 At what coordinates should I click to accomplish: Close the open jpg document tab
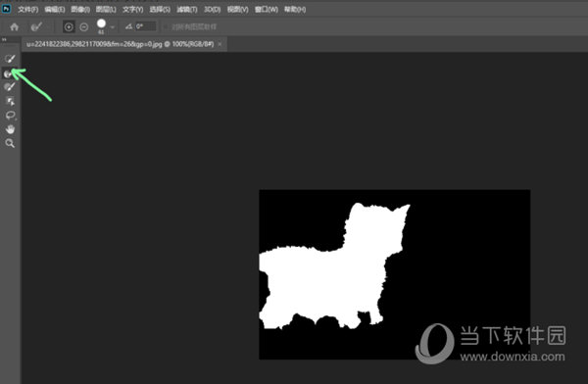[220, 44]
